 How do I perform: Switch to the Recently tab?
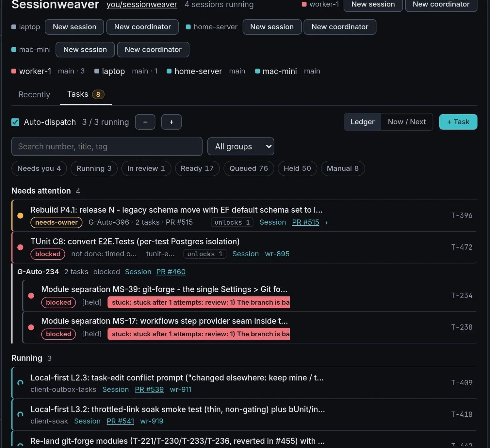(x=34, y=94)
